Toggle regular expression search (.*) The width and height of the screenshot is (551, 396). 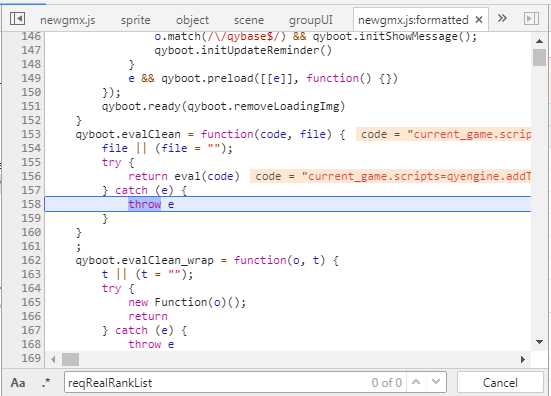point(46,382)
